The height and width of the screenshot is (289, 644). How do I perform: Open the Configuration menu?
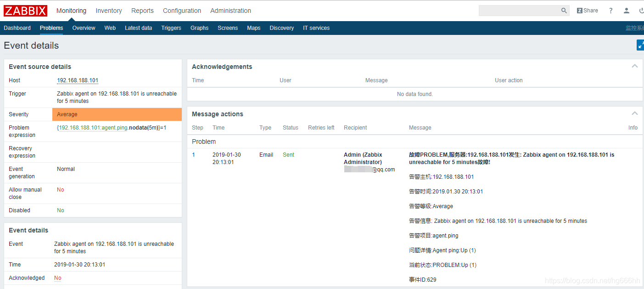pyautogui.click(x=182, y=11)
